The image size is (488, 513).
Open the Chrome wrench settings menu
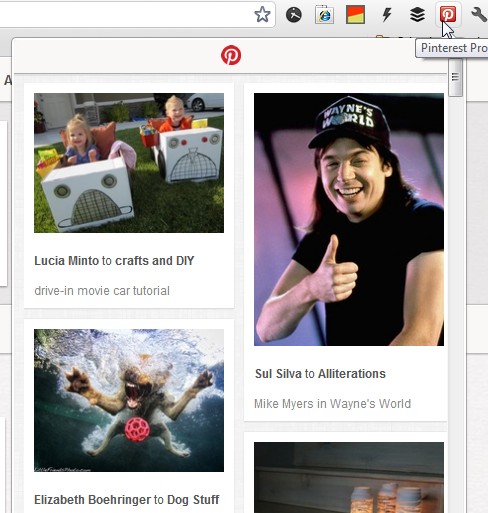(479, 15)
